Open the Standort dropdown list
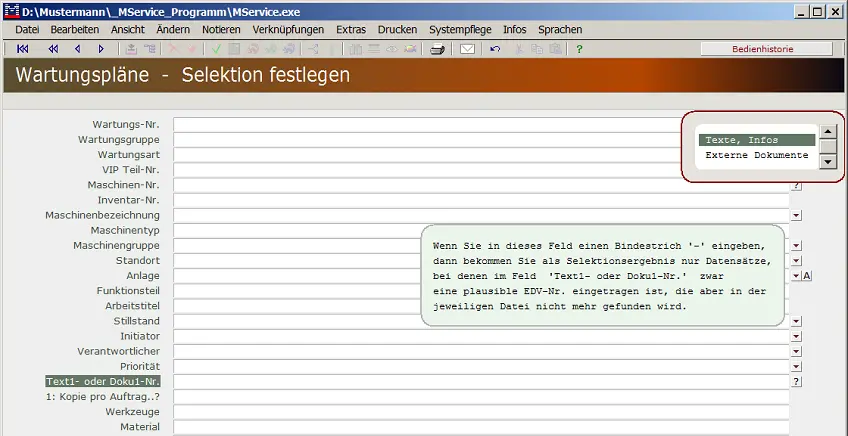Viewport: 848px width, 436px height. click(x=796, y=260)
